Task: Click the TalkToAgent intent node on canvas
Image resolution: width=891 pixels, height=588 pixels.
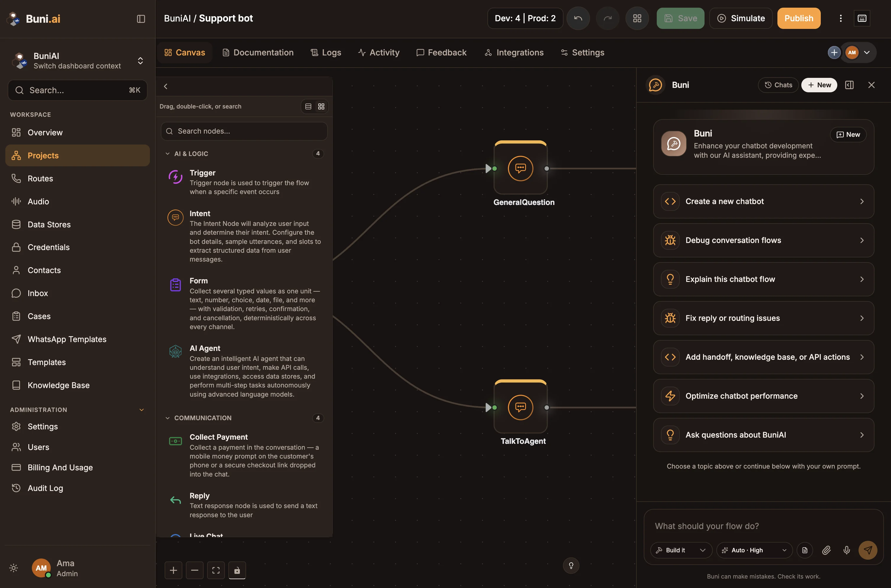Action: click(520, 407)
